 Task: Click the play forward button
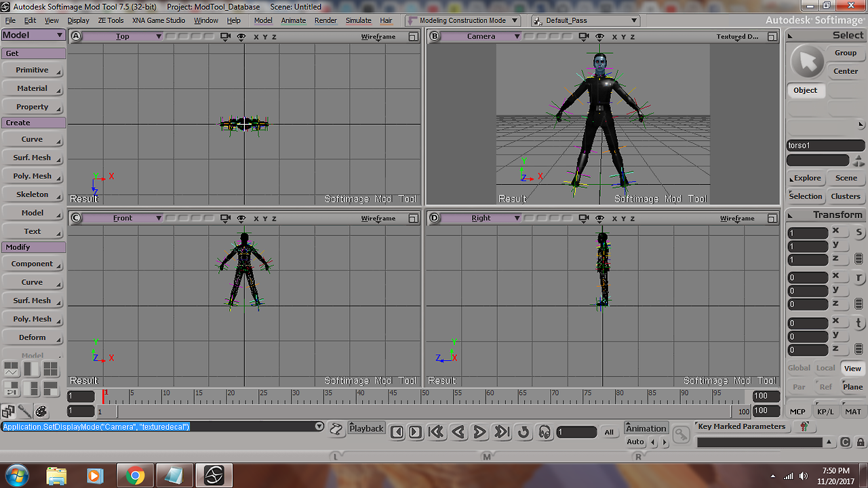(479, 432)
